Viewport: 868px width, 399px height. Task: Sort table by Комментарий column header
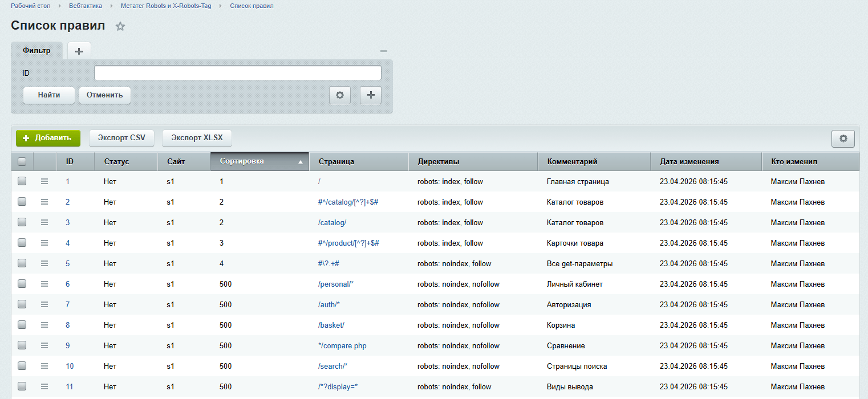[594, 161]
